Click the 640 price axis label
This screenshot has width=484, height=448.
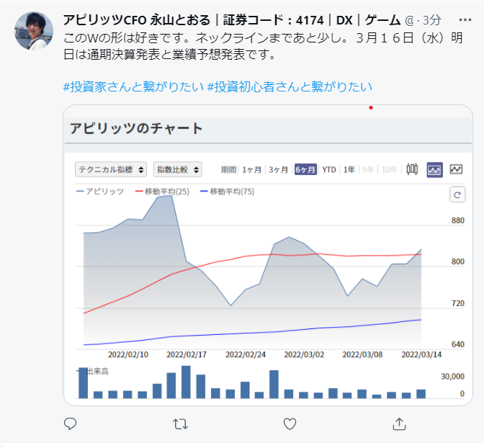coord(458,344)
